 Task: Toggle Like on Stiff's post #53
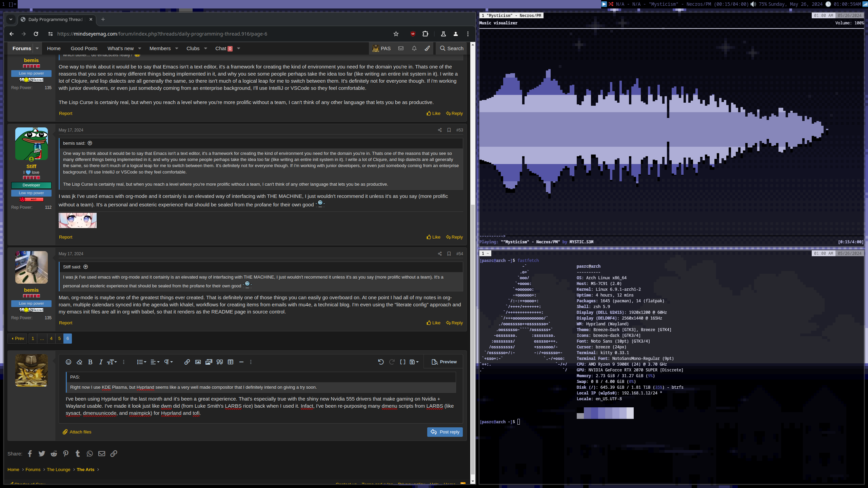(x=433, y=237)
